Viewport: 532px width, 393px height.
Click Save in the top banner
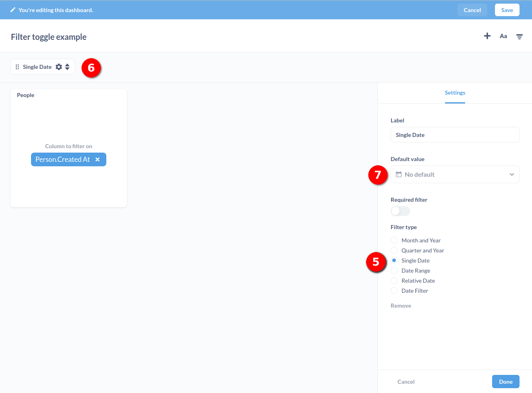[507, 10]
